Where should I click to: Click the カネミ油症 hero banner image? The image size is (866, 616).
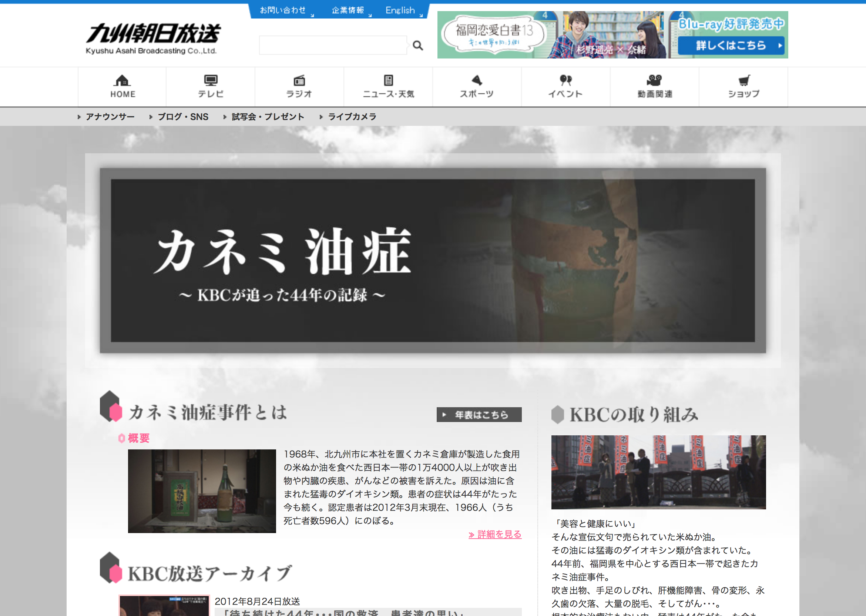tap(433, 261)
